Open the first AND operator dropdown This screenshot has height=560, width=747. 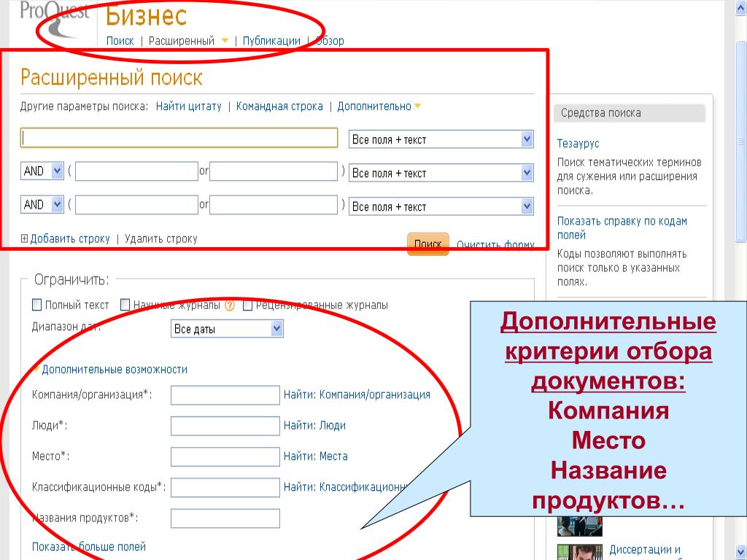click(42, 171)
